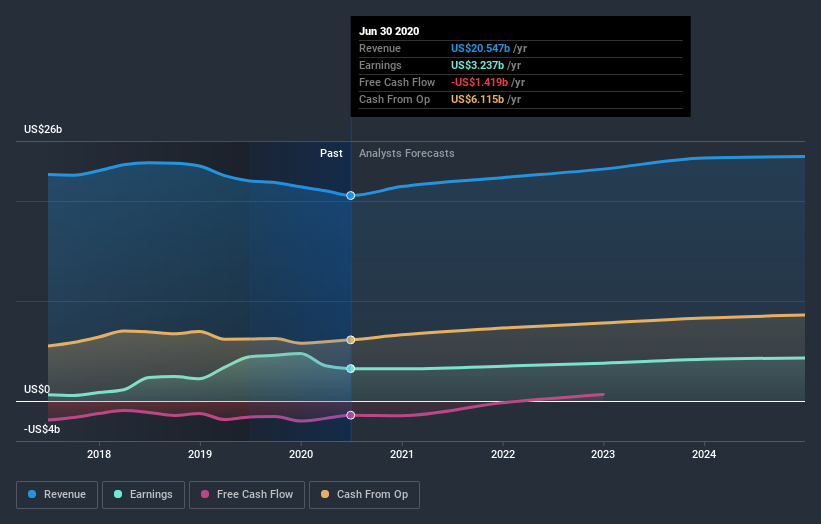
Task: Click the blue Revenue data point marker
Action: click(x=351, y=195)
